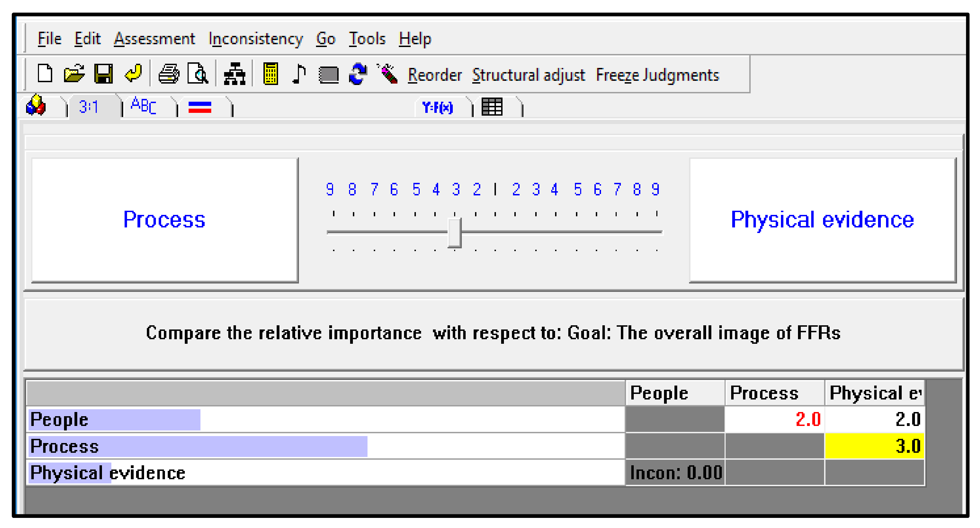Viewport: 980px width, 528px height.
Task: Click the comparison slider thumb
Action: 454,233
